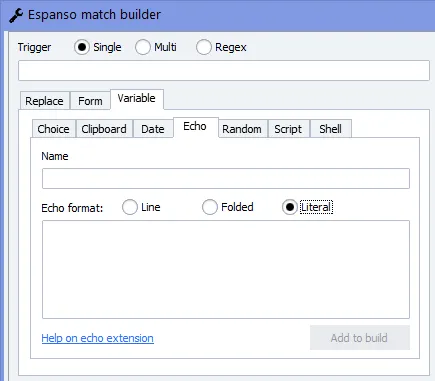Choose the Literal echo format
The height and width of the screenshot is (381, 435).
pos(290,207)
